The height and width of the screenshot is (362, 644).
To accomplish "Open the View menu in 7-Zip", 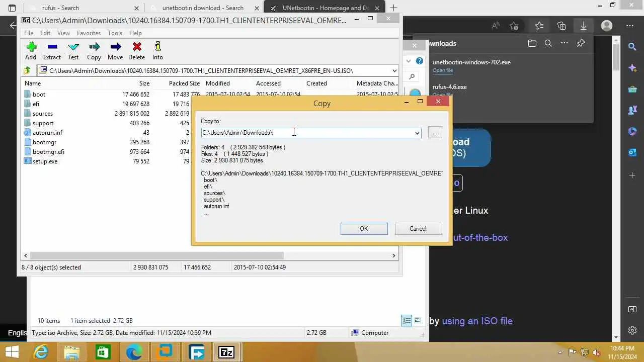I will click(63, 33).
